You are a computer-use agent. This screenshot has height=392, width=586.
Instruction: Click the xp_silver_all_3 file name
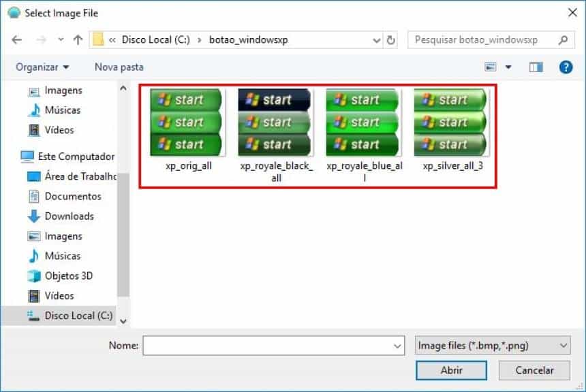click(x=453, y=166)
